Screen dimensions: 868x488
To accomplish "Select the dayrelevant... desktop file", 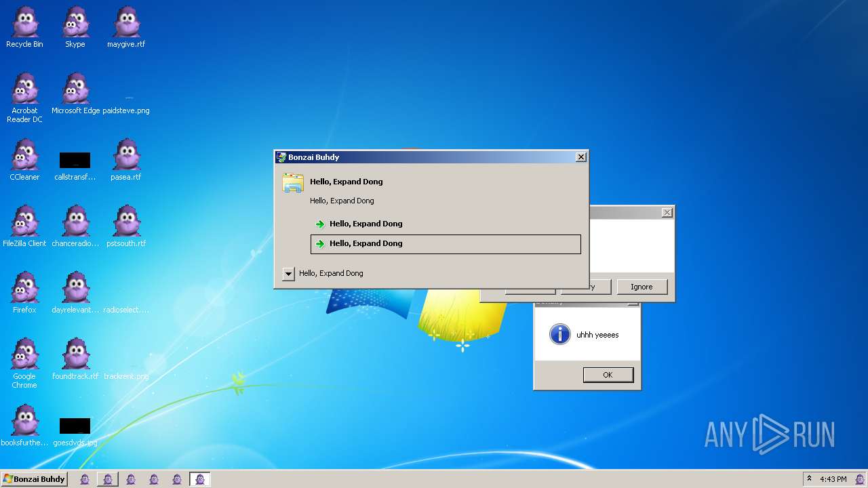I will pyautogui.click(x=75, y=293).
